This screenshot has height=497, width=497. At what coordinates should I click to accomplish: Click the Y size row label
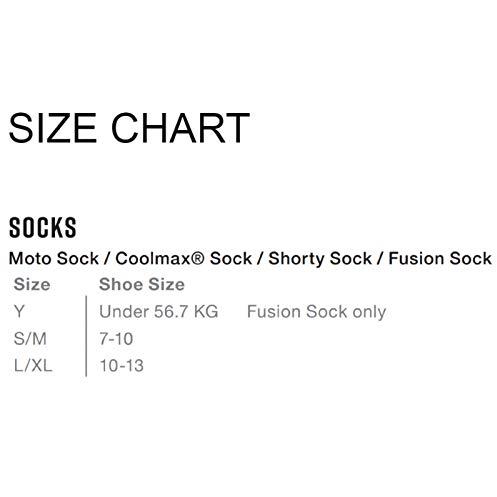click(x=19, y=312)
